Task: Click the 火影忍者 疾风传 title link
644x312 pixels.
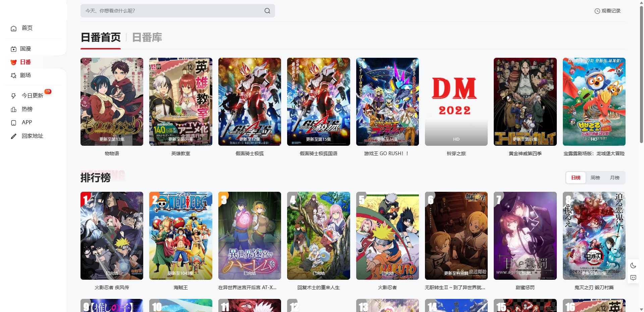Action: click(112, 287)
